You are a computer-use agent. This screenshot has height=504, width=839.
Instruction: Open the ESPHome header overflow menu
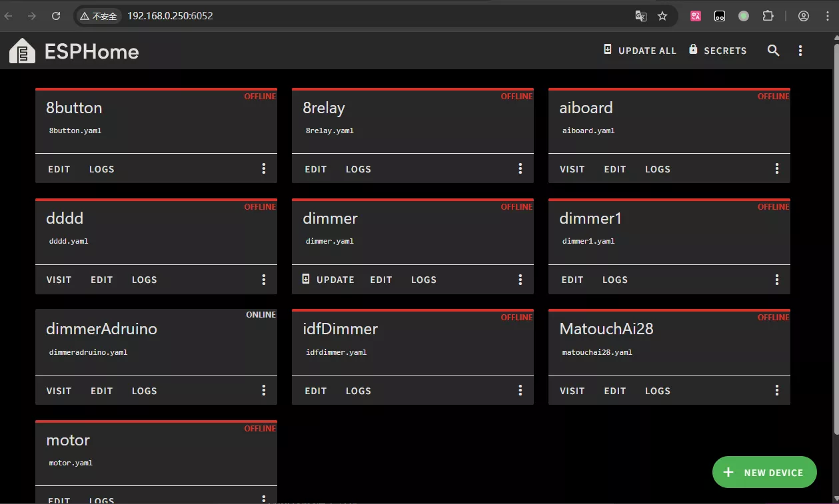[800, 51]
